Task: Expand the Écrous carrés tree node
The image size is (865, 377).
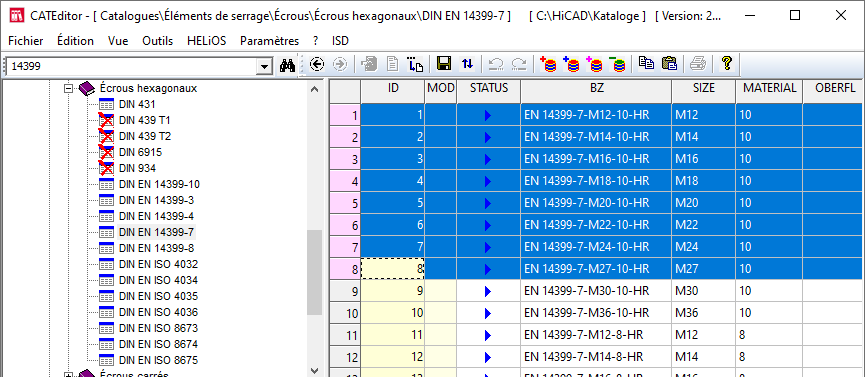Action: [69, 375]
